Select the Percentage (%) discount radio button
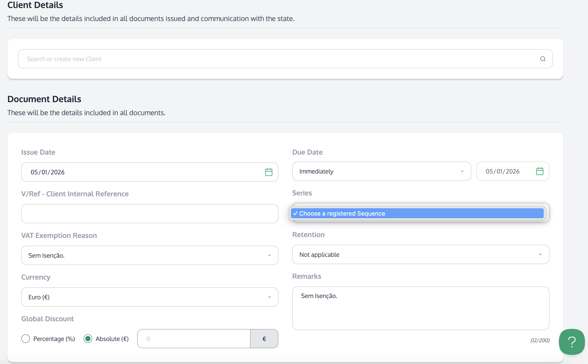Image resolution: width=588 pixels, height=364 pixels. pos(26,338)
